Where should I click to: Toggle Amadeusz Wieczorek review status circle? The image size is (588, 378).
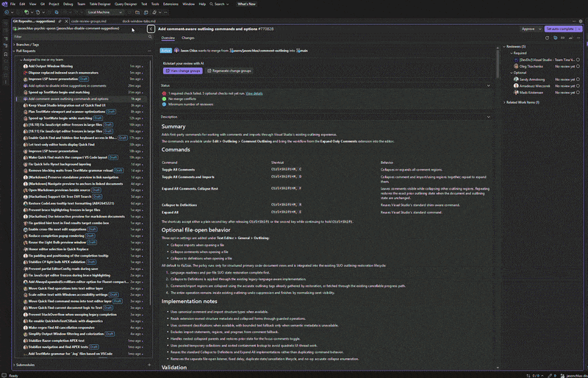(578, 86)
